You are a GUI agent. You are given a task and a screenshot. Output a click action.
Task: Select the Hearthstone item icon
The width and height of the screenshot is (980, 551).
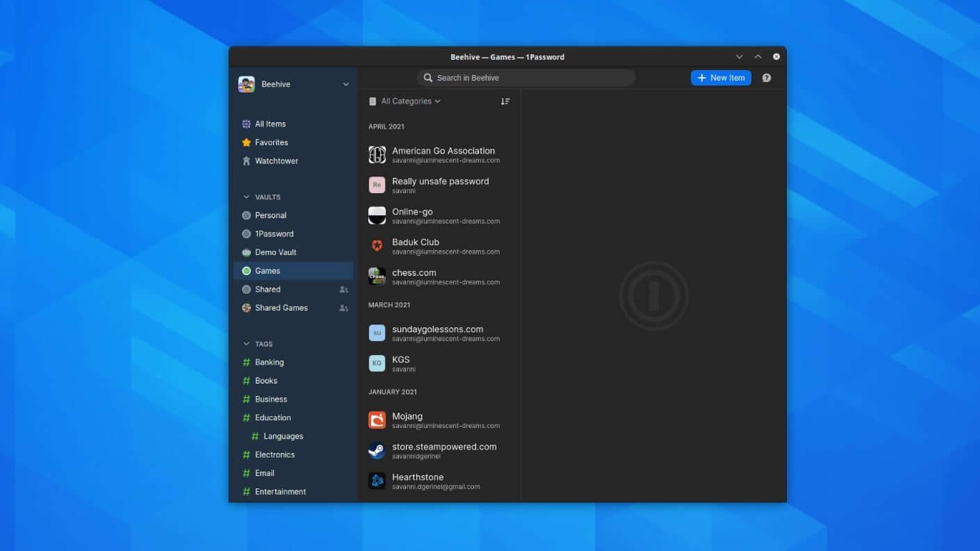pyautogui.click(x=377, y=480)
